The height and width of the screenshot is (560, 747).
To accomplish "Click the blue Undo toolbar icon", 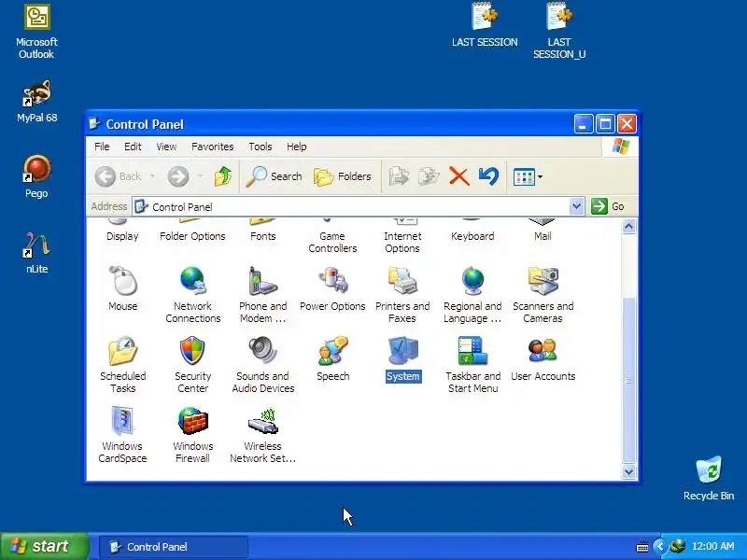I will [x=488, y=176].
